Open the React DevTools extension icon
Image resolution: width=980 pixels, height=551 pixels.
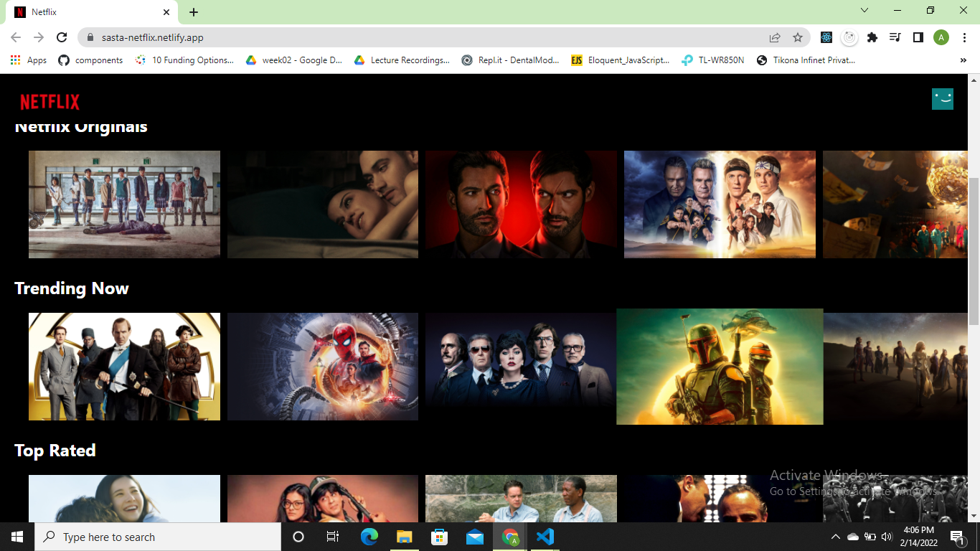point(826,37)
